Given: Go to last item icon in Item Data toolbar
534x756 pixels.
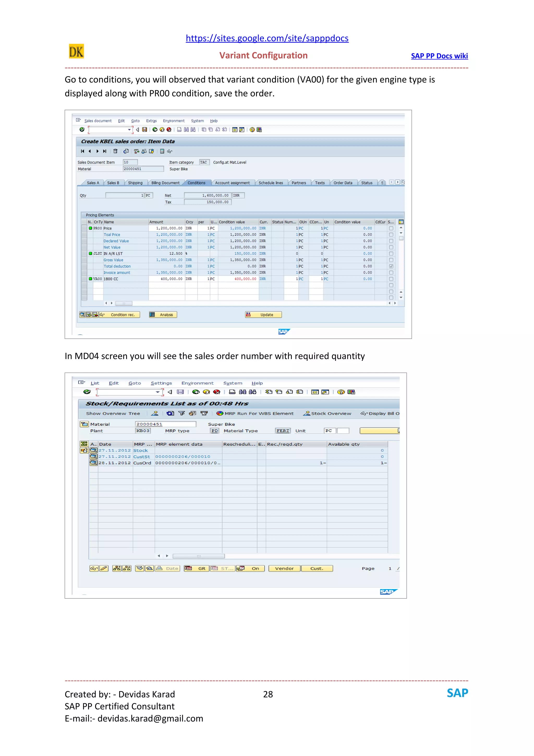Looking at the screenshot, I should pos(105,152).
